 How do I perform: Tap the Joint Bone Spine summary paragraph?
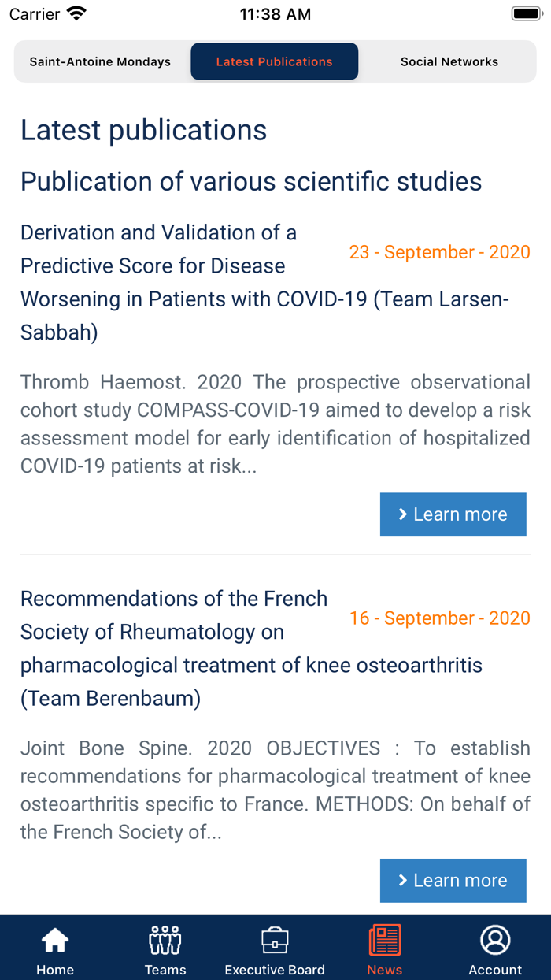275,789
